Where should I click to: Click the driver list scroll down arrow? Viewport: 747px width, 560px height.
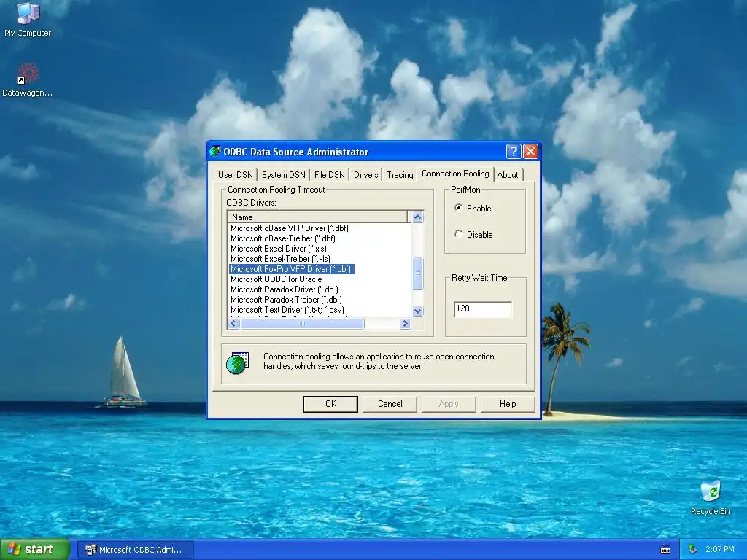(417, 311)
